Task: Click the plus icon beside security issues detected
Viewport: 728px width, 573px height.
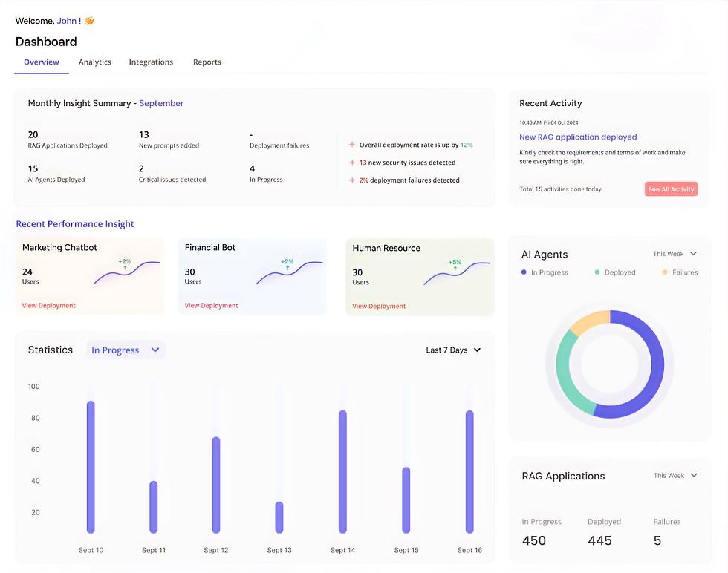Action: [x=352, y=163]
